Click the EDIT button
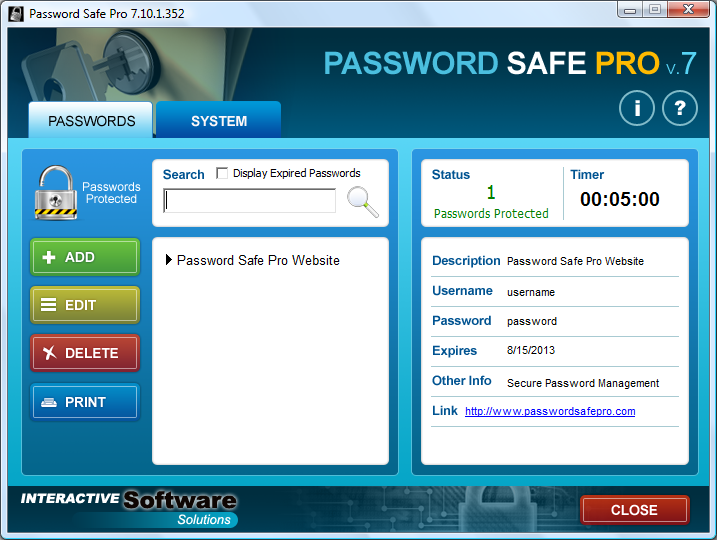Viewport: 717px width, 540px height. (85, 305)
